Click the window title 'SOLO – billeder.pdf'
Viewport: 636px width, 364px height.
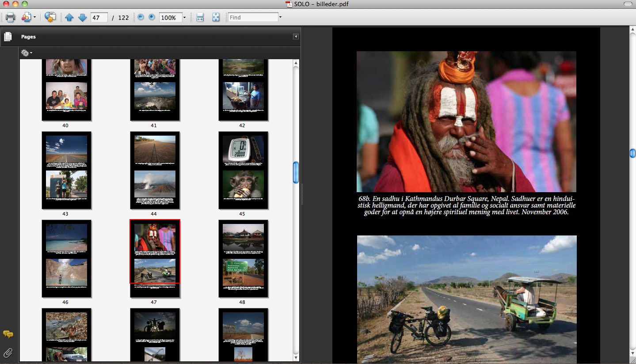pos(322,4)
